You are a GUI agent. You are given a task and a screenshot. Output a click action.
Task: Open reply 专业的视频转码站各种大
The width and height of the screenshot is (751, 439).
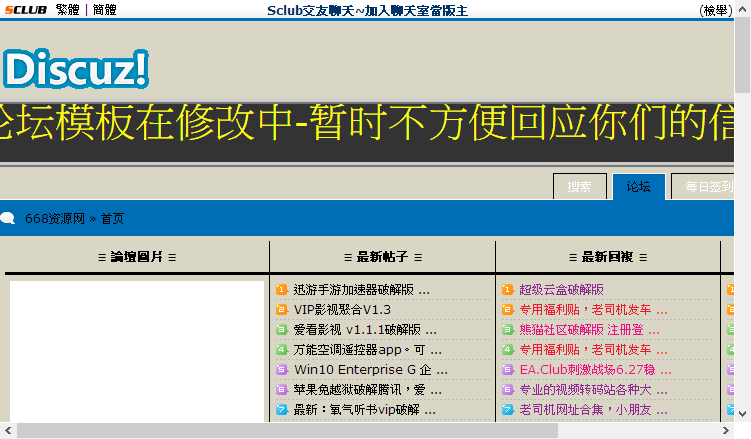coord(593,390)
